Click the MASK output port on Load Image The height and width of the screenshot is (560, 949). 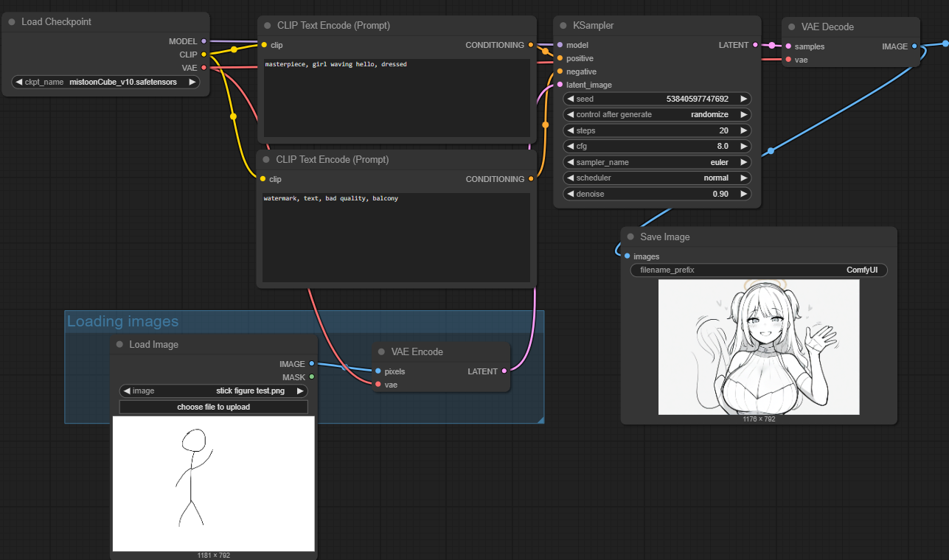[x=311, y=377]
